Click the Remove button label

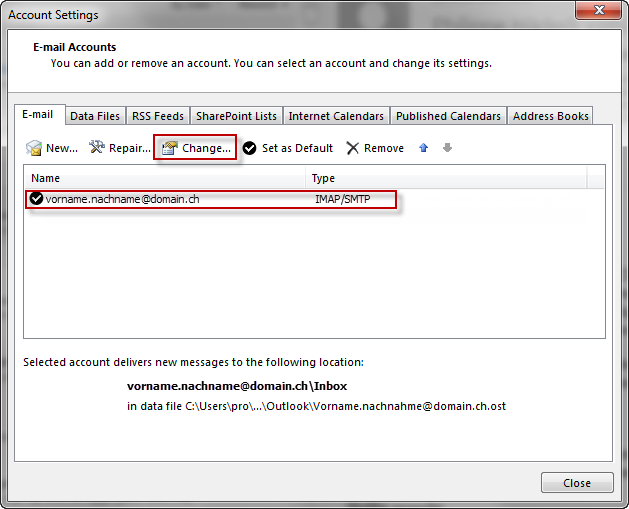coord(383,148)
